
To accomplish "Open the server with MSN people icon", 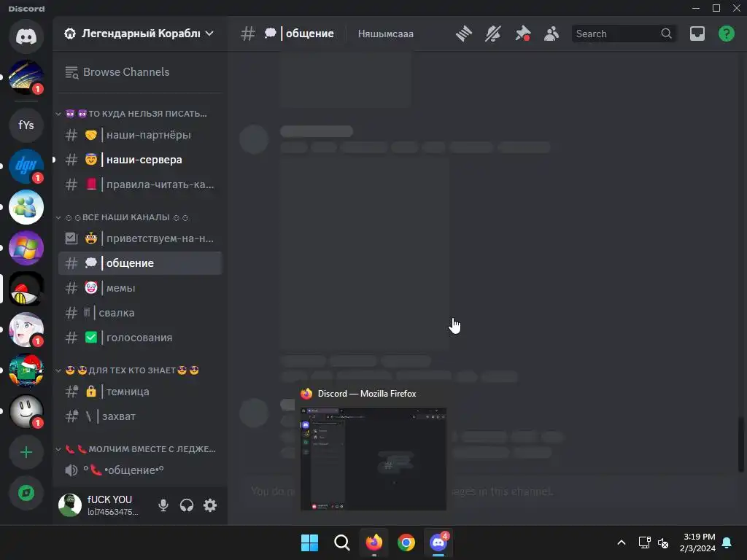I will [26, 207].
